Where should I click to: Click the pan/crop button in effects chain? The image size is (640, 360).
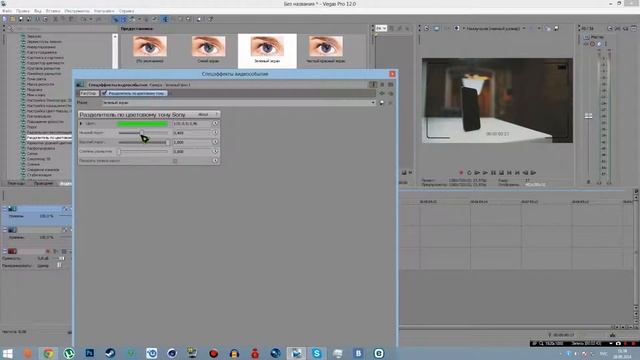[89, 93]
